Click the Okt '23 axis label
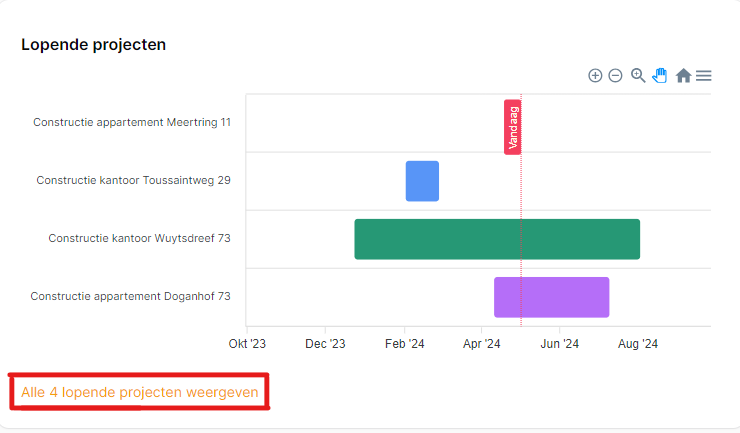740x433 pixels. pyautogui.click(x=247, y=344)
